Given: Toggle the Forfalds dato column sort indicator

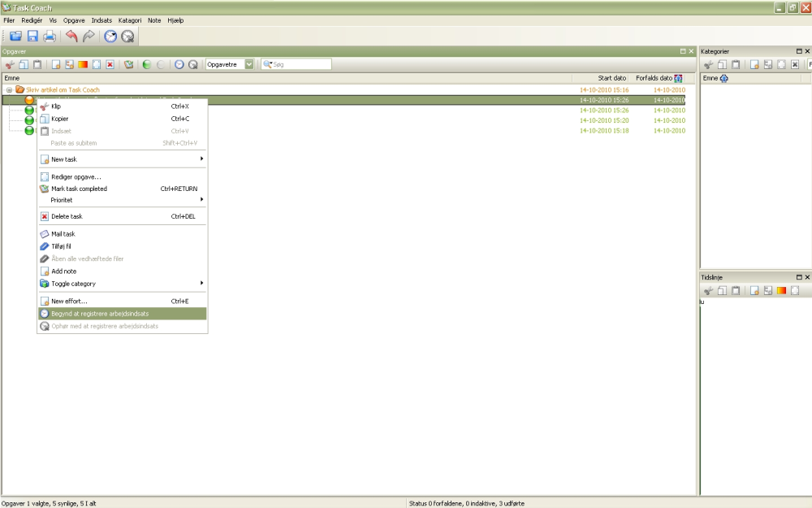Looking at the screenshot, I should click(x=678, y=78).
